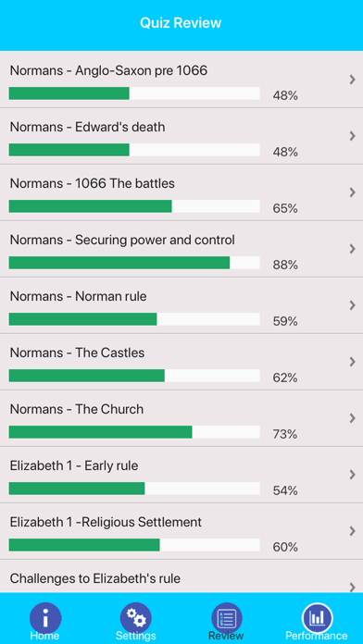The image size is (363, 644).
Task: Open the Performance bar chart icon
Action: coord(317,617)
